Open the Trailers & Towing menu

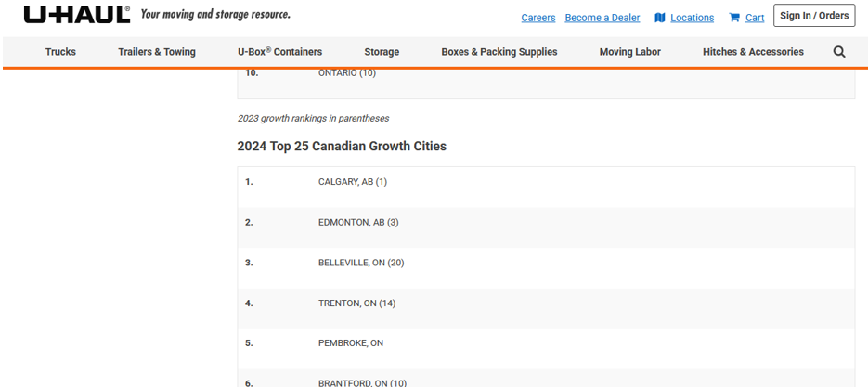pos(157,51)
